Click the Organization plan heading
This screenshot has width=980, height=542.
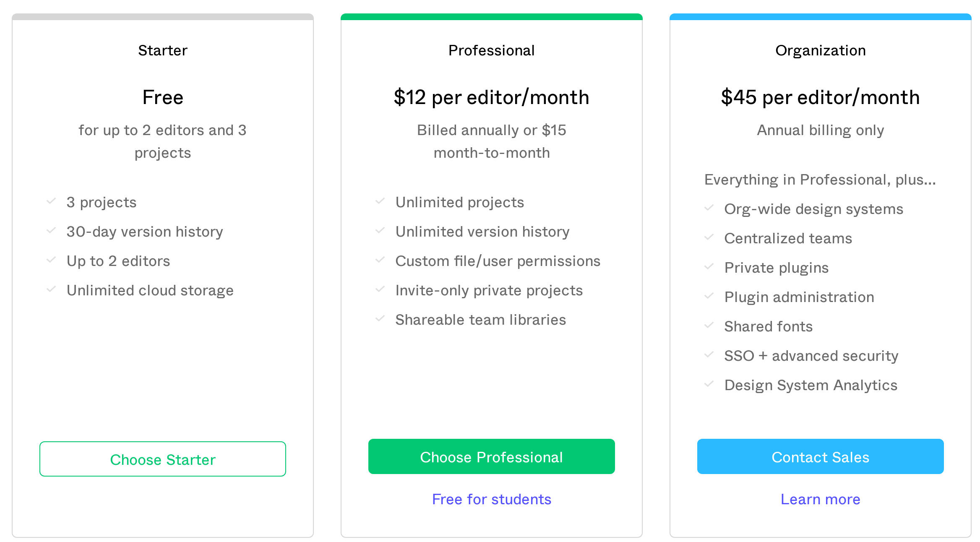[820, 50]
